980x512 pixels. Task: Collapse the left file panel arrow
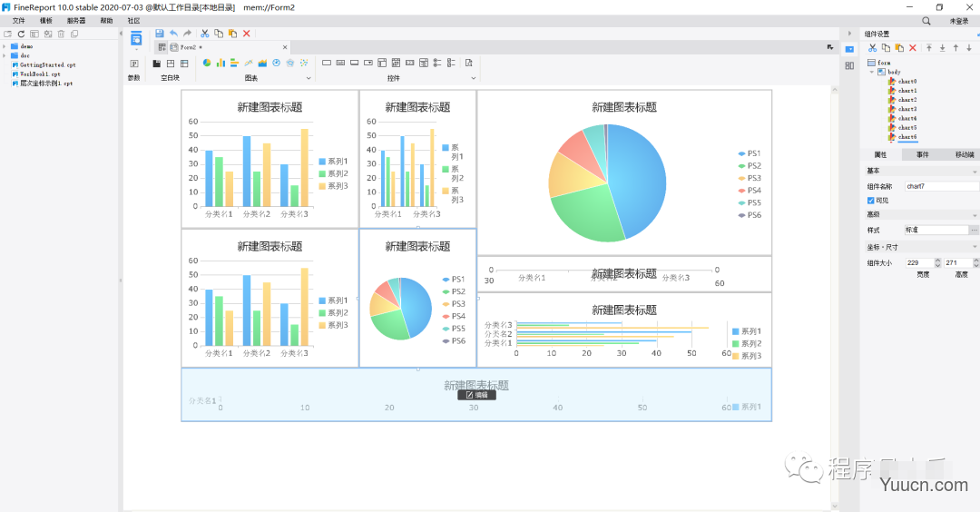(121, 34)
